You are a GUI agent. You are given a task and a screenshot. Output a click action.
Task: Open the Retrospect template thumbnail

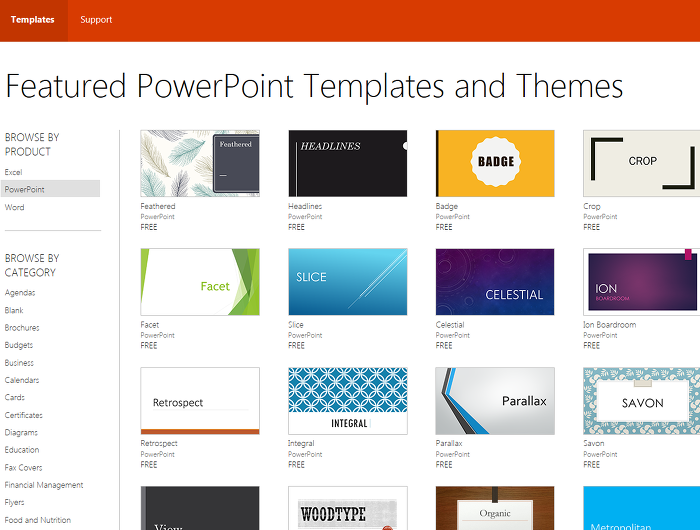tap(200, 401)
